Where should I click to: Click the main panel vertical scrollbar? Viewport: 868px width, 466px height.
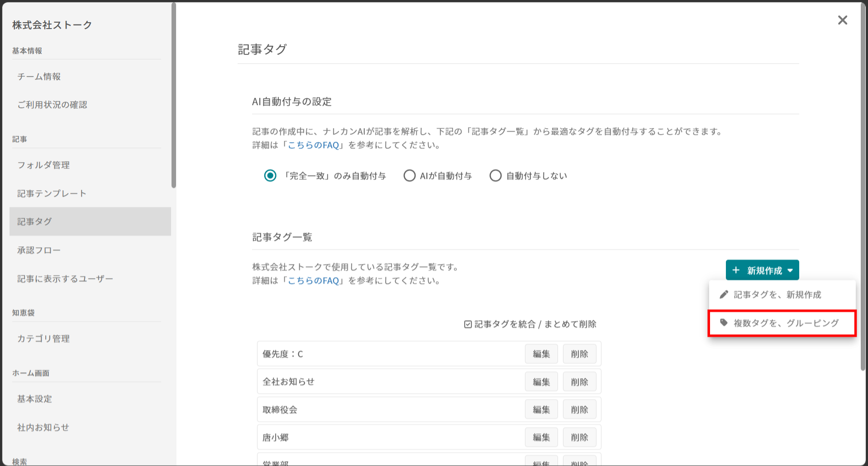click(x=863, y=187)
